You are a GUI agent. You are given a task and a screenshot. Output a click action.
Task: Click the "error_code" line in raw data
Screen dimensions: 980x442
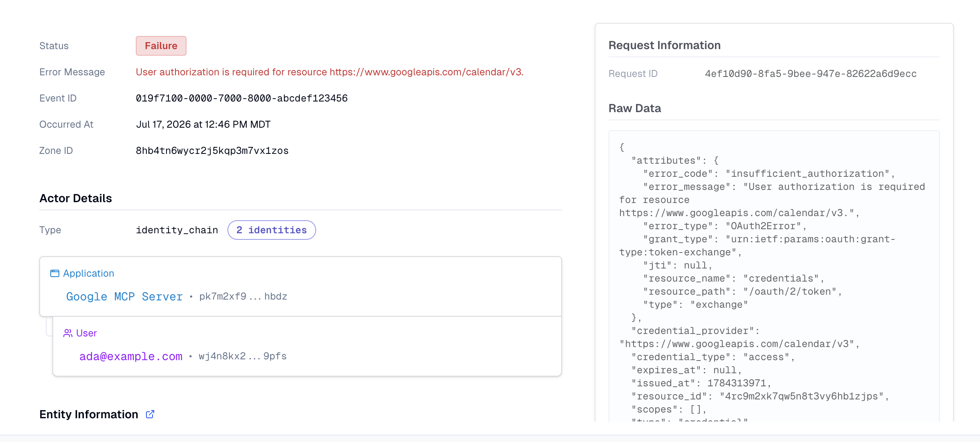(x=769, y=174)
